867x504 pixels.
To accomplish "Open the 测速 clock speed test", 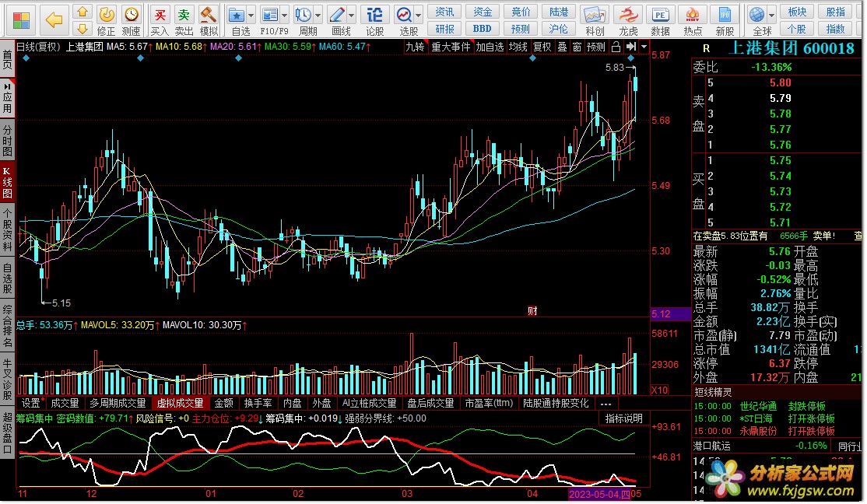I will 131,15.
